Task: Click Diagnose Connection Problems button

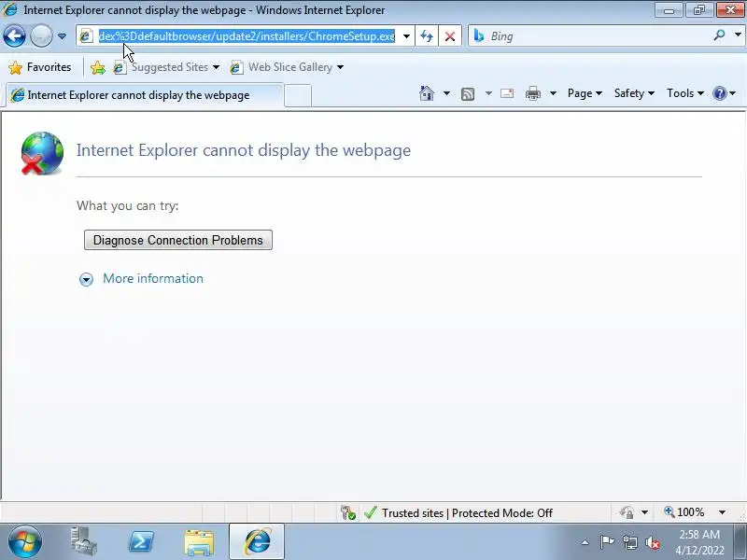Action: click(178, 240)
